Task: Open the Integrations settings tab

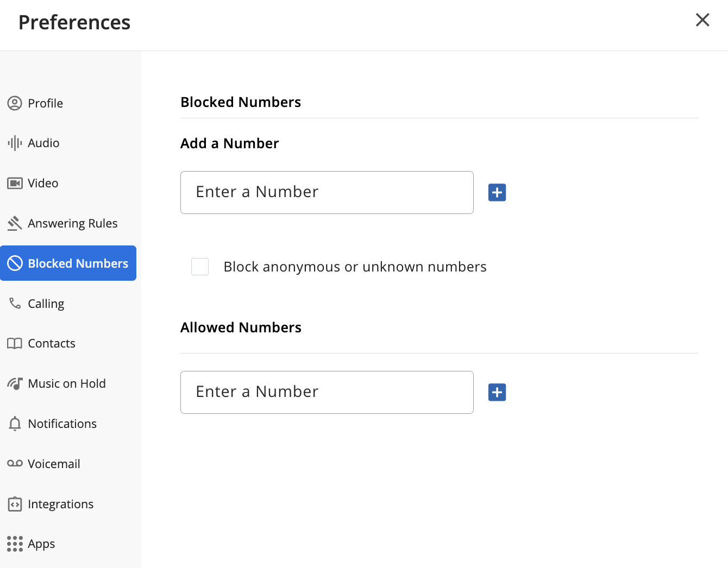Action: point(60,504)
